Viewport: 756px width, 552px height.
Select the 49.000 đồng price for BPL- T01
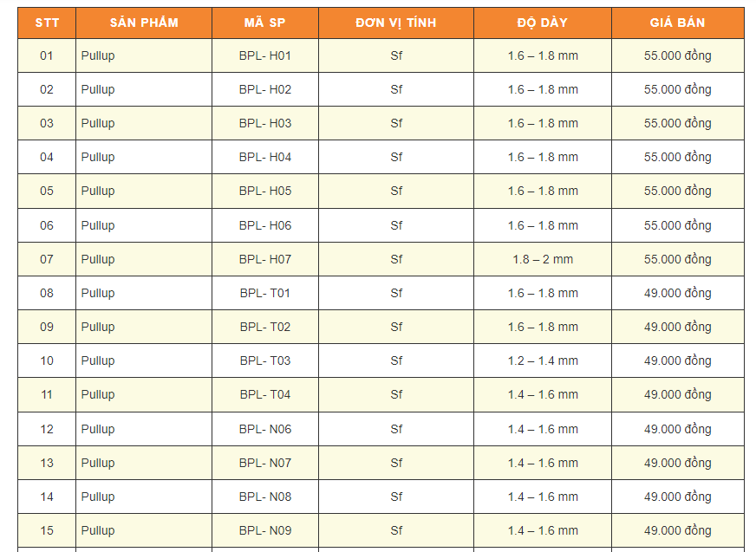click(677, 293)
